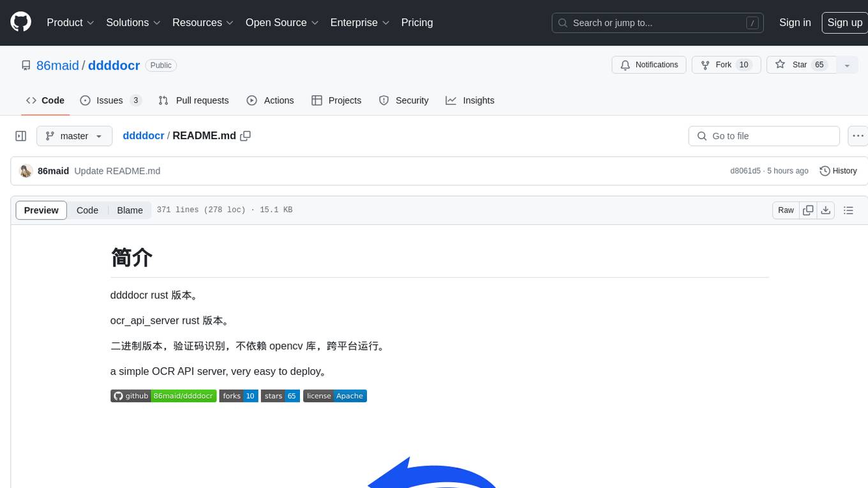This screenshot has height=488, width=868.
Task: Click the Issues count badge 3
Action: (135, 100)
